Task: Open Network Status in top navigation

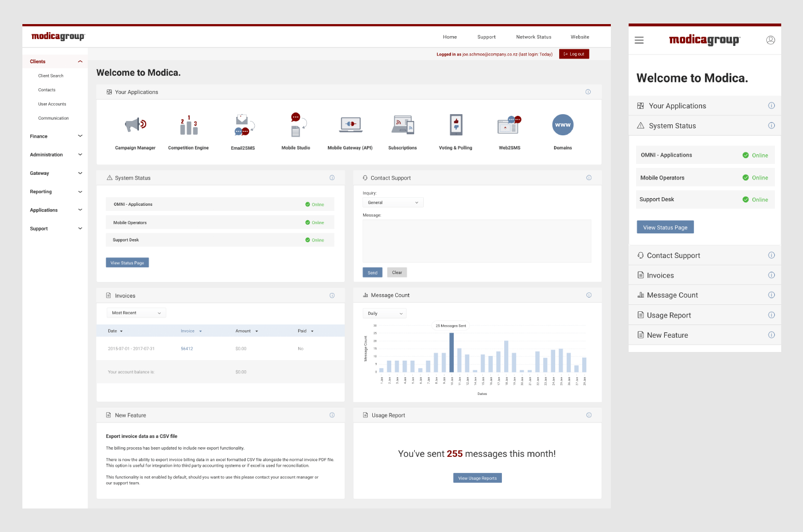Action: click(533, 37)
